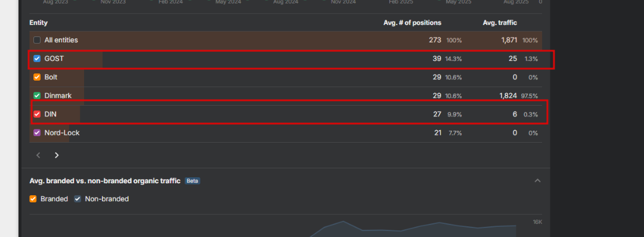Sort by the Entity column header

click(x=39, y=23)
